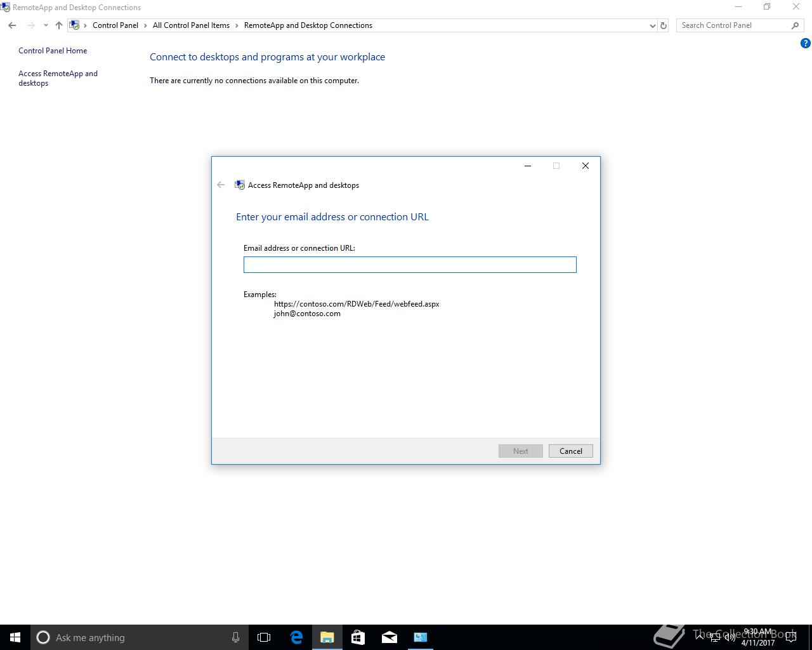Screen dimensions: 812x650
Task: Open address bar history dropdown
Action: 652,25
